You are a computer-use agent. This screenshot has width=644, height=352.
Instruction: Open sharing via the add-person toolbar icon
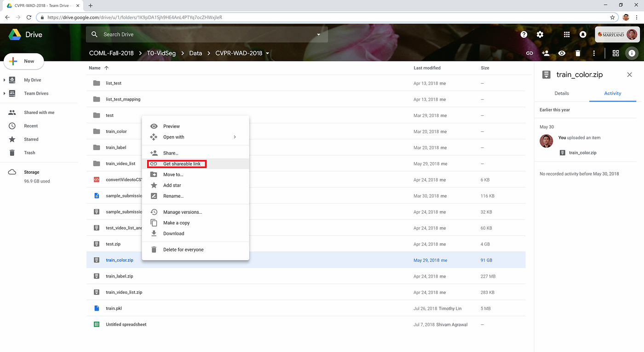[x=546, y=53]
